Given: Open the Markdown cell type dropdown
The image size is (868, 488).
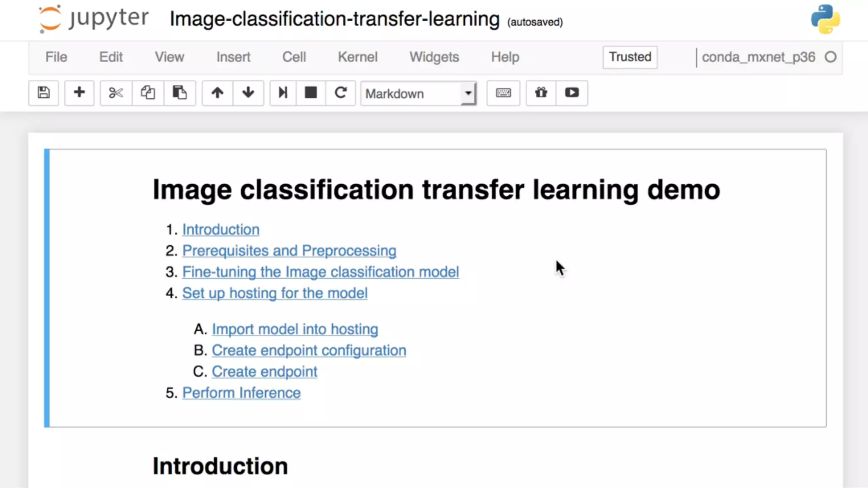Looking at the screenshot, I should click(418, 94).
